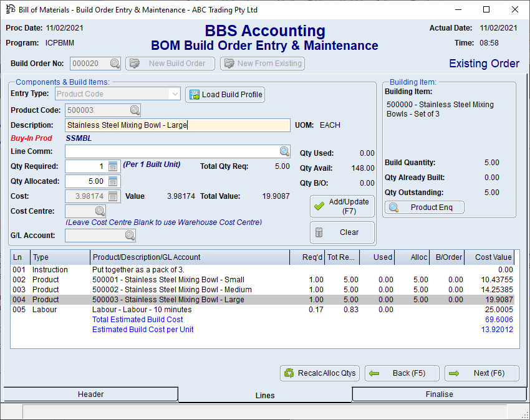Click the Line Comm search magnifier icon
530x420 pixels.
(284, 151)
